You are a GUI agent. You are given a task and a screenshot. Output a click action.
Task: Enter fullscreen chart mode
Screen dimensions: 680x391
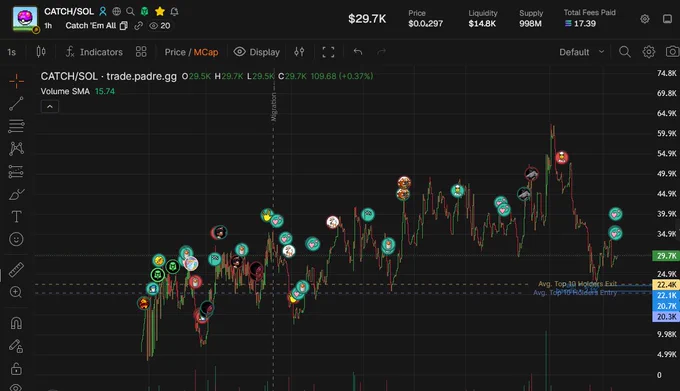pyautogui.click(x=328, y=52)
